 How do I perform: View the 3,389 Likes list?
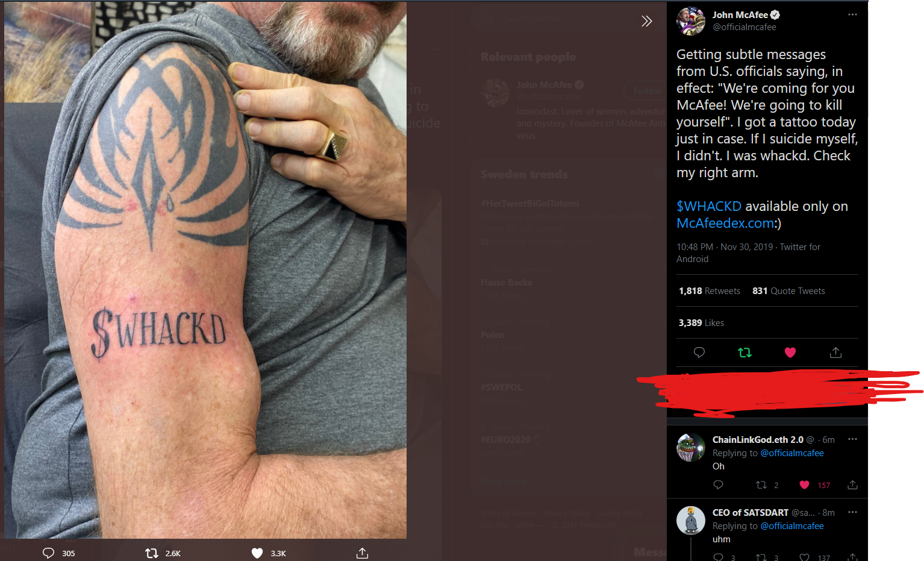701,323
